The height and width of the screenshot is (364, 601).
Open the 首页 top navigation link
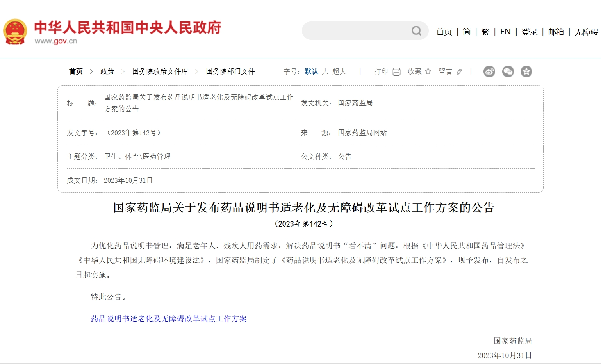click(444, 32)
